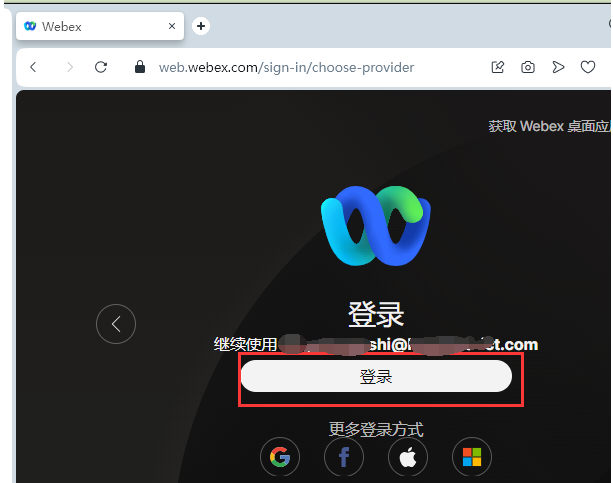This screenshot has width=613, height=483.
Task: Click the address bar URL field
Action: [286, 68]
